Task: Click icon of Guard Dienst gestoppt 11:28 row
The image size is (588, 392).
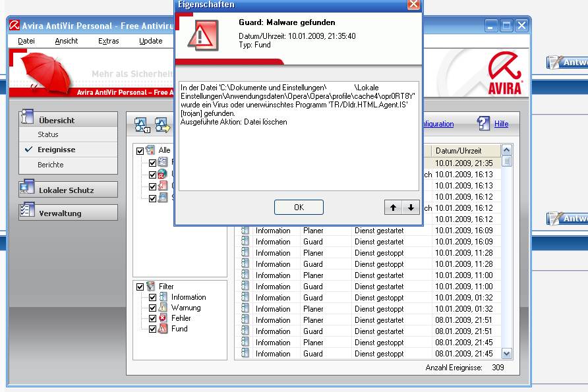Action: coord(245,264)
